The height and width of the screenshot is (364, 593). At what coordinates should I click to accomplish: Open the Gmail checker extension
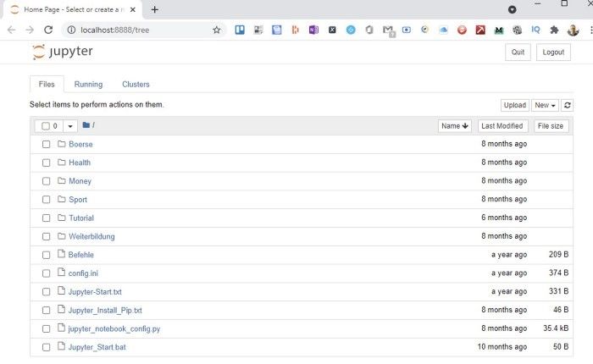(x=388, y=30)
